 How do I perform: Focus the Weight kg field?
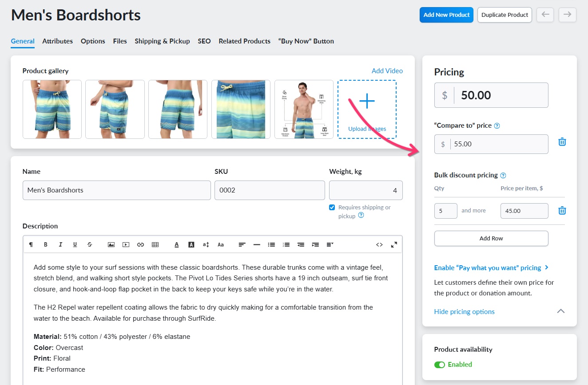click(x=366, y=190)
